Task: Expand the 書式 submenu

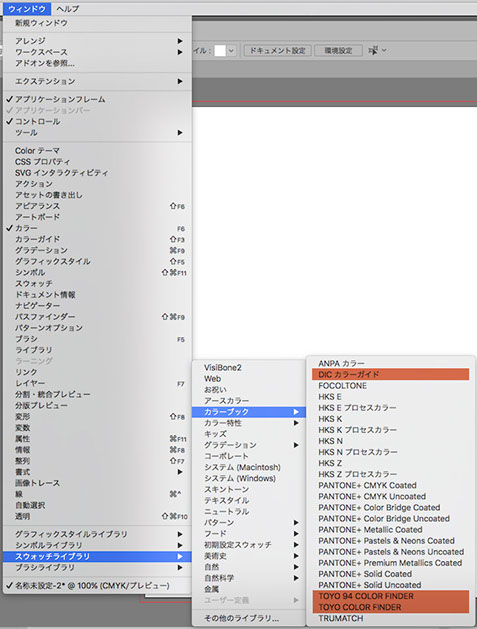Action: [x=97, y=472]
